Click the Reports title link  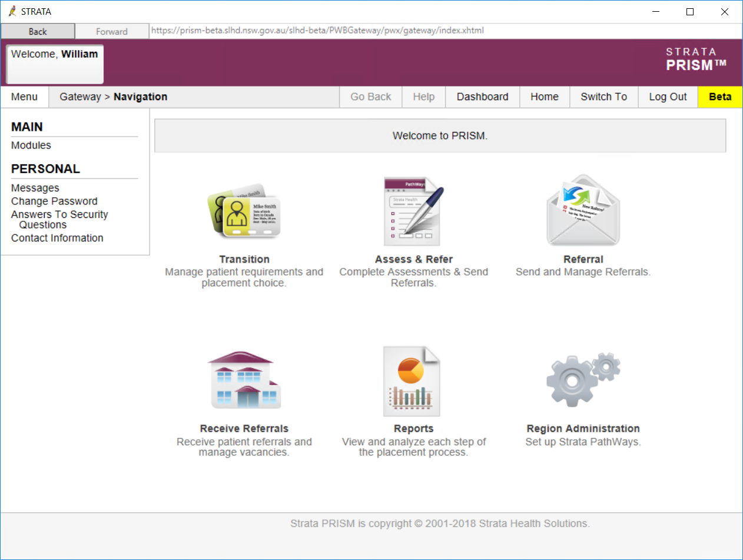tap(414, 429)
